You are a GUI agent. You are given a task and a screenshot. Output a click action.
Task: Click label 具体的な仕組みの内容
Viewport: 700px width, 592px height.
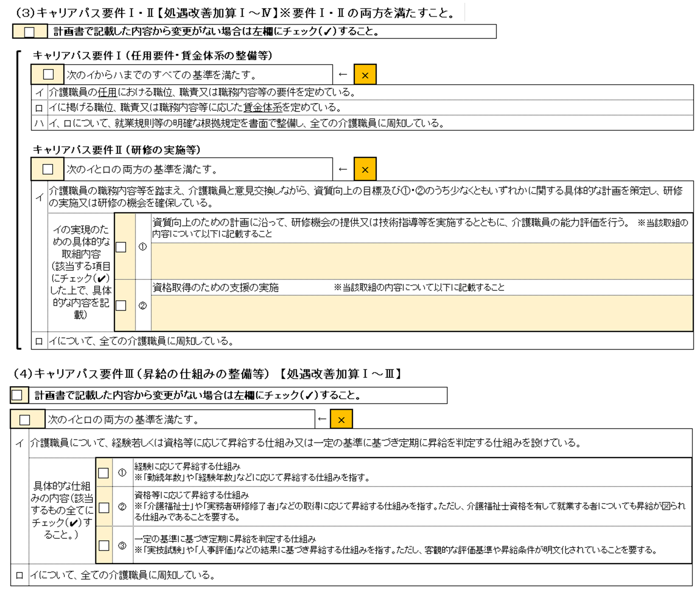click(62, 510)
